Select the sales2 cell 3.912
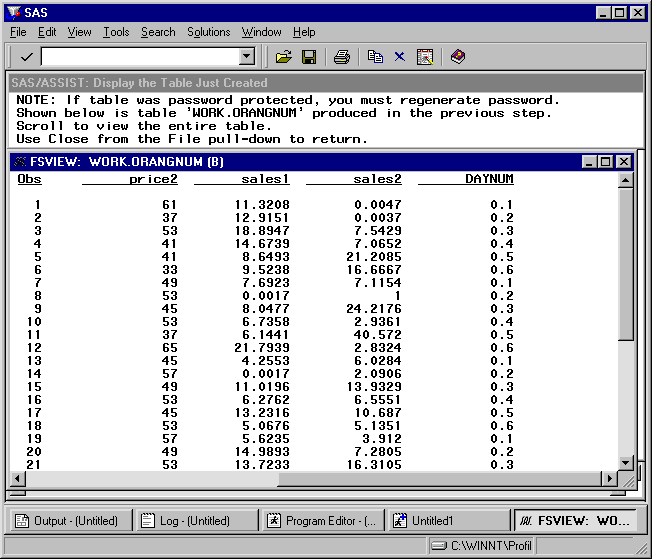This screenshot has height=559, width=652. (382, 438)
